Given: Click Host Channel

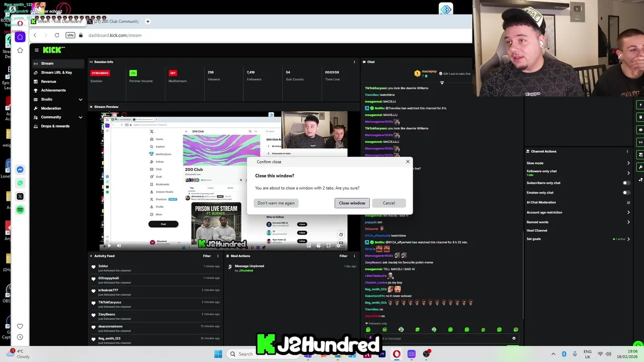Looking at the screenshot, I should (x=537, y=230).
